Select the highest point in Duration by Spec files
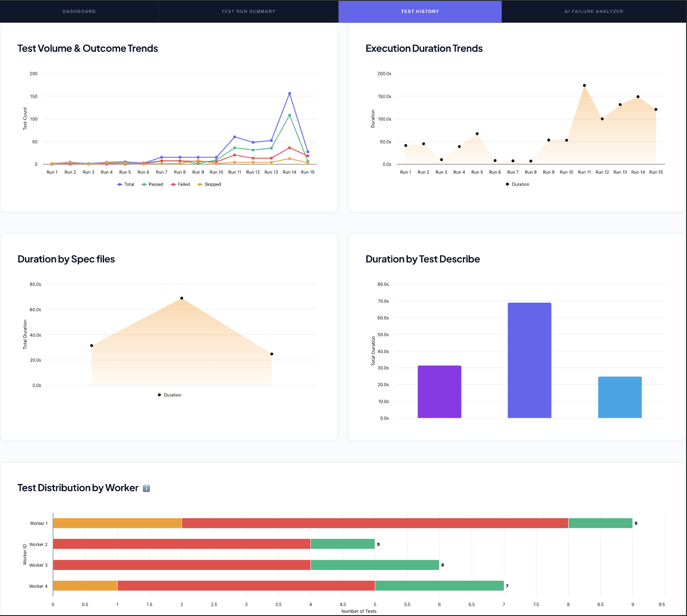 click(x=181, y=298)
